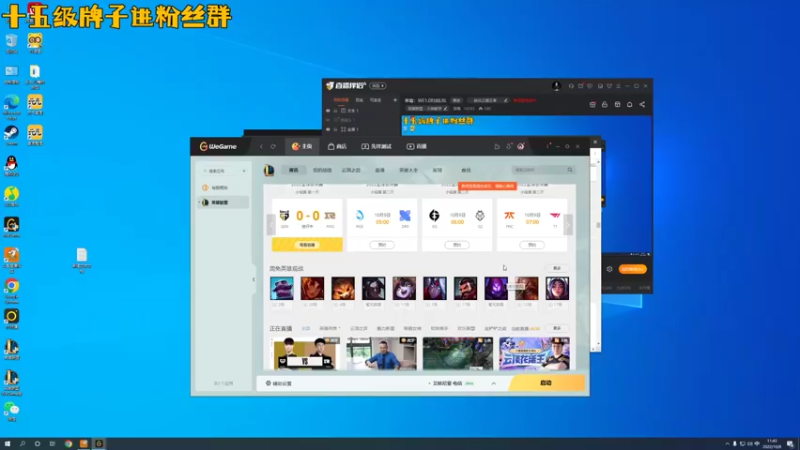Click the League of Legends logo icon

point(269,170)
